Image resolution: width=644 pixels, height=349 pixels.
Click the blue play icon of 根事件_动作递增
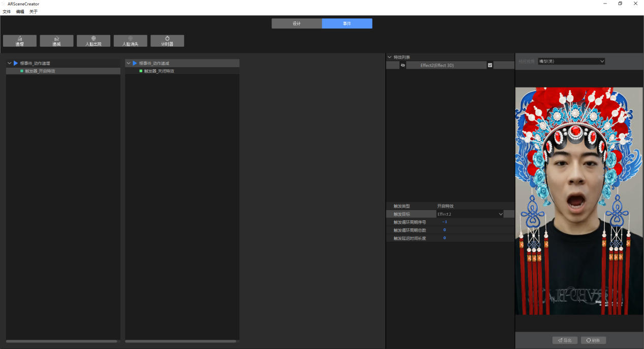(x=16, y=63)
